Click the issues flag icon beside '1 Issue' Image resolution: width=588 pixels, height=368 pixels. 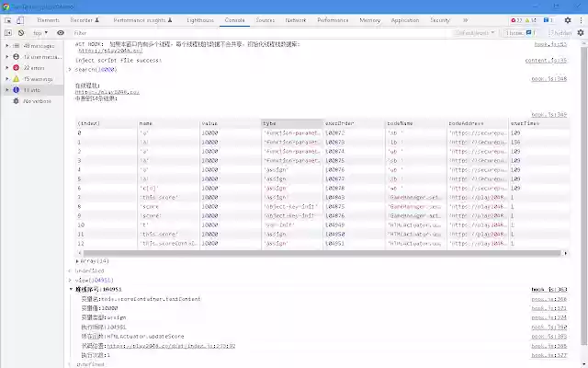click(x=528, y=33)
